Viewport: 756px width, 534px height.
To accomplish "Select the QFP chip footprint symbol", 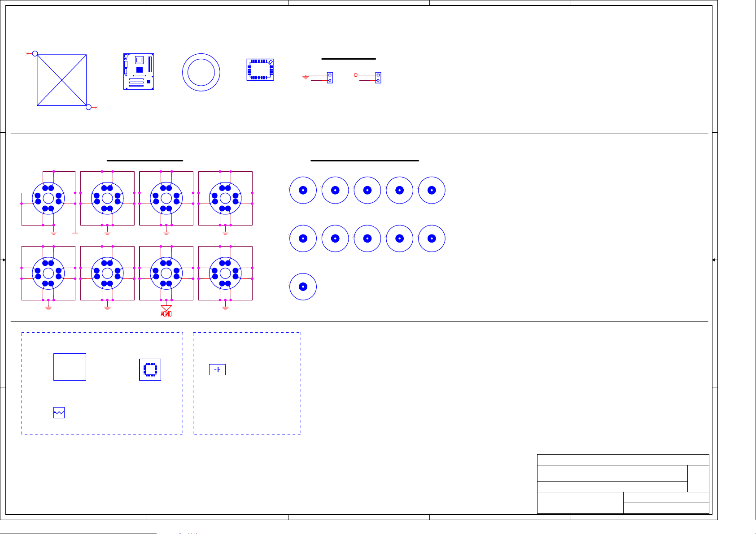I will [x=260, y=69].
